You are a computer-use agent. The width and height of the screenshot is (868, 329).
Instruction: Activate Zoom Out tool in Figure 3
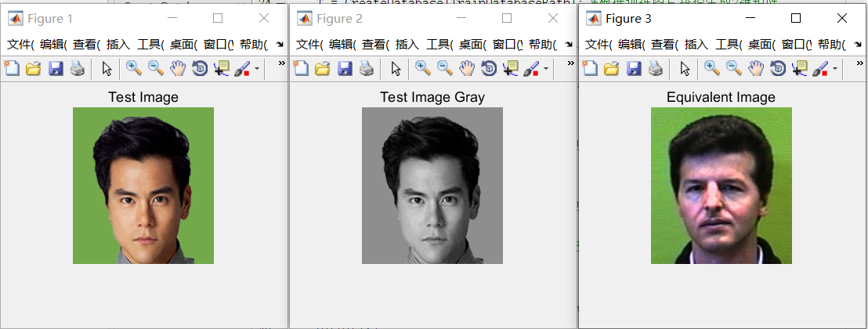[x=733, y=69]
